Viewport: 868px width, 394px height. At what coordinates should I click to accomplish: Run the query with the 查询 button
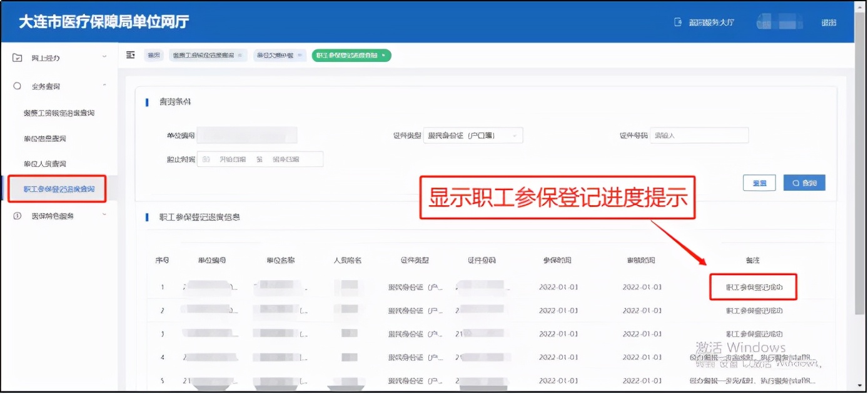click(x=804, y=182)
